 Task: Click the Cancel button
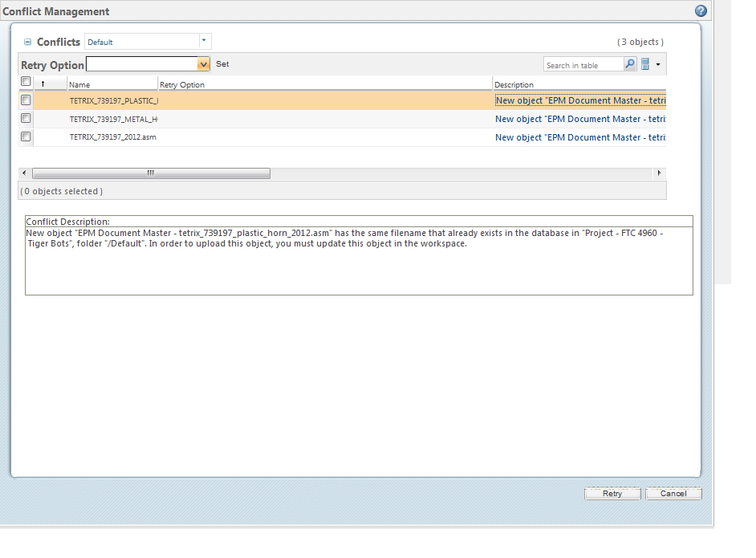pos(673,494)
